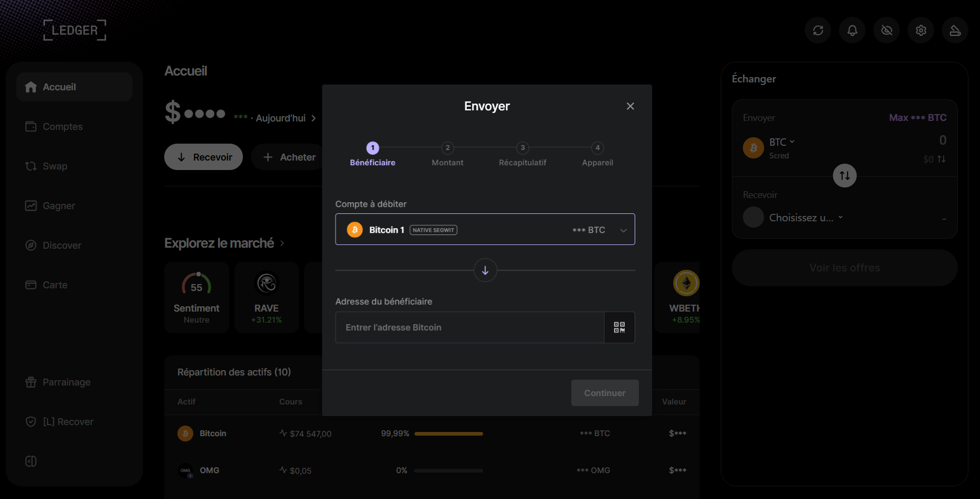The height and width of the screenshot is (499, 980).
Task: Open Explorez le marché link
Action: (x=224, y=243)
